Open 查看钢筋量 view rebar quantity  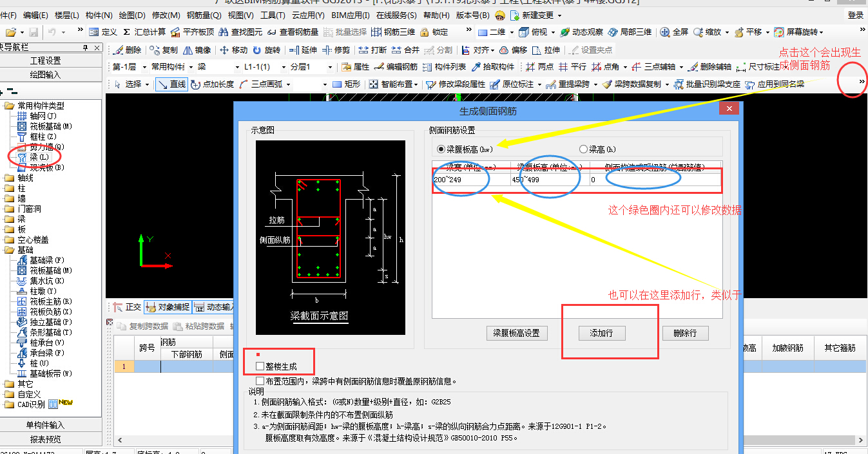[x=293, y=32]
